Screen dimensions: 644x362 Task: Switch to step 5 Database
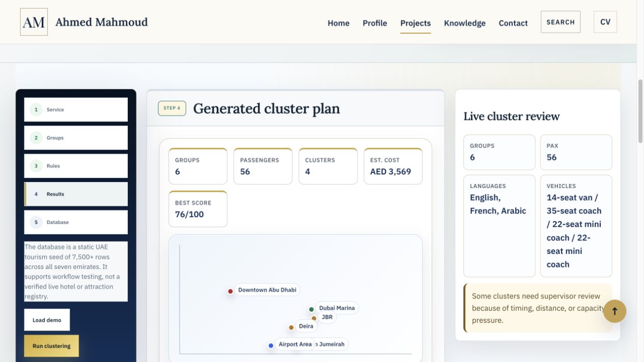tap(76, 222)
